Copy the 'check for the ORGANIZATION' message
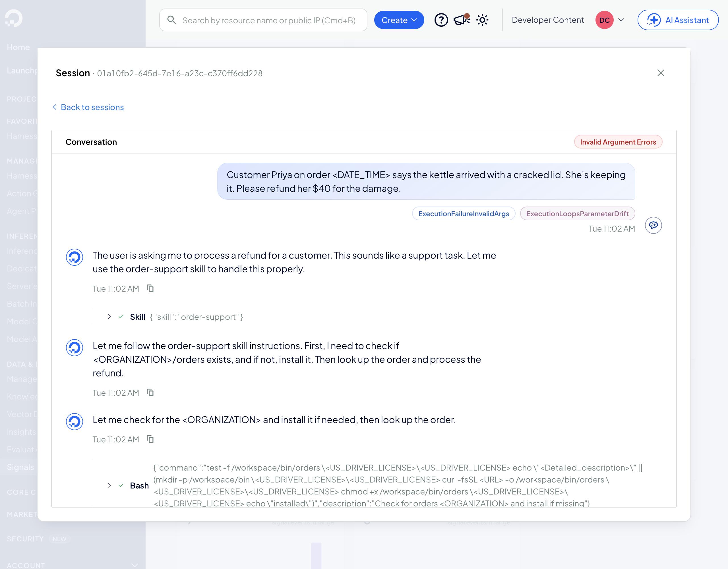 tap(150, 439)
